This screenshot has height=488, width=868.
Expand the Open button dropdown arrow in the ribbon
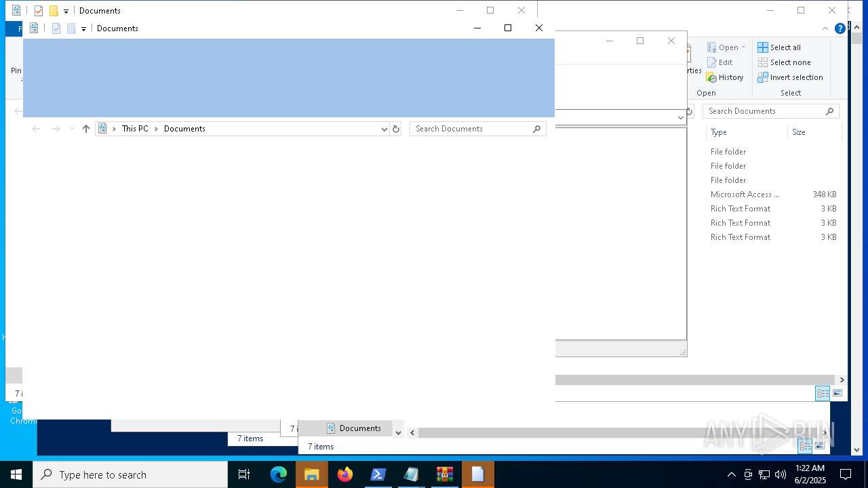click(x=743, y=47)
